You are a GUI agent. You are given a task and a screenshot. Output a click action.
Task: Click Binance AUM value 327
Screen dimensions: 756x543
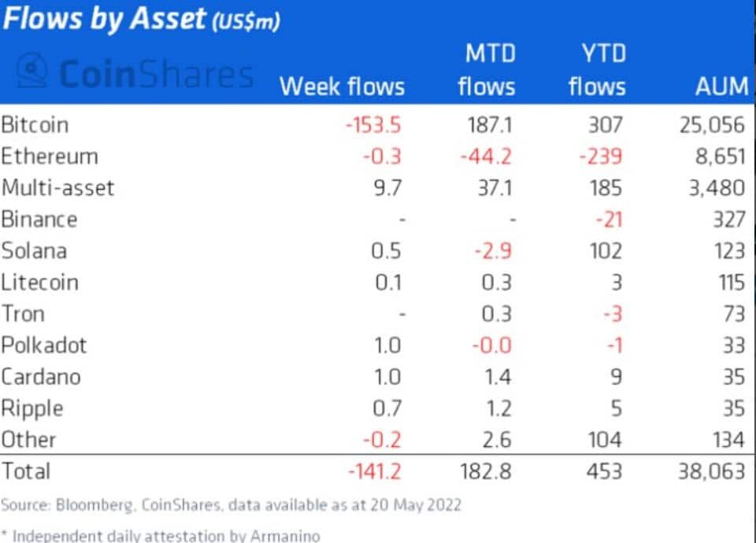coord(729,220)
